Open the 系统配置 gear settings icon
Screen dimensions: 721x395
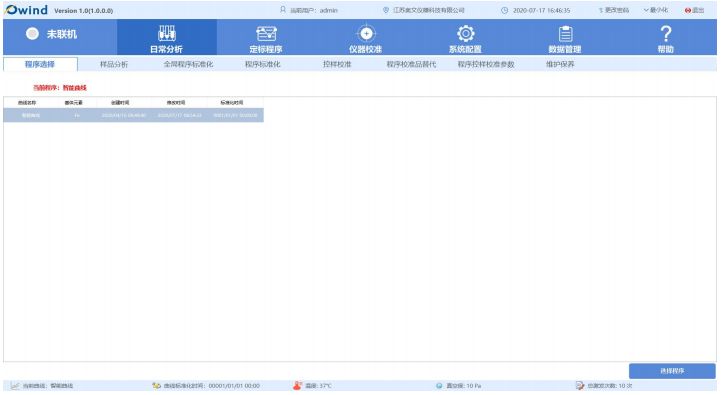(x=465, y=34)
